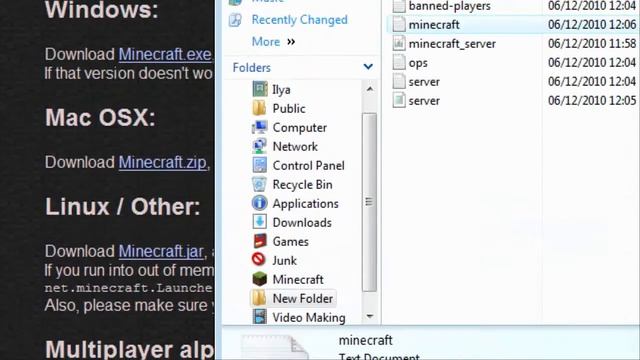Click the folder tree scroll down arrow
Viewport: 640px width, 360px height.
pyautogui.click(x=369, y=316)
